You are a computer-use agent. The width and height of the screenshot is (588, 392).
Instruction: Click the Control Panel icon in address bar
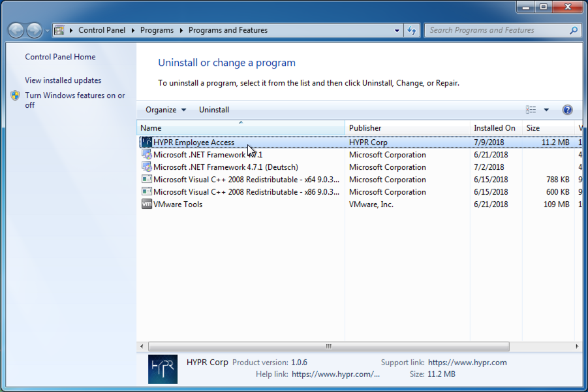pyautogui.click(x=59, y=30)
